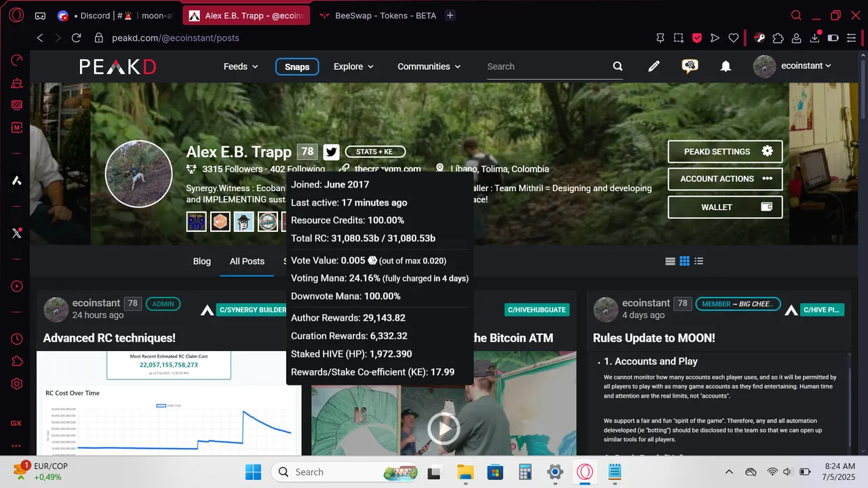Expand the Feeds dropdown
This screenshot has height=488, width=868.
coord(241,66)
